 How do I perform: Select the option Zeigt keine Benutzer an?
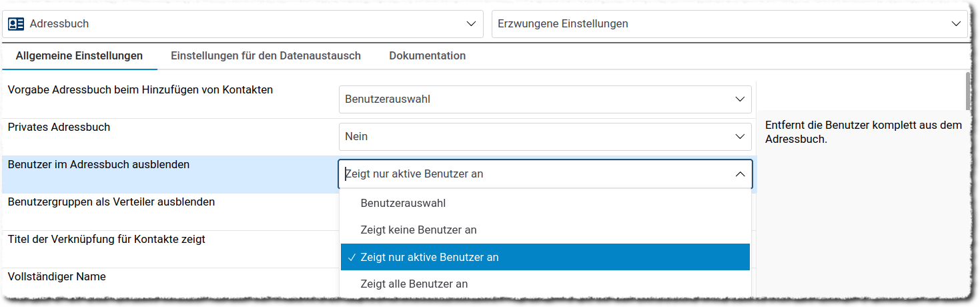click(x=418, y=230)
